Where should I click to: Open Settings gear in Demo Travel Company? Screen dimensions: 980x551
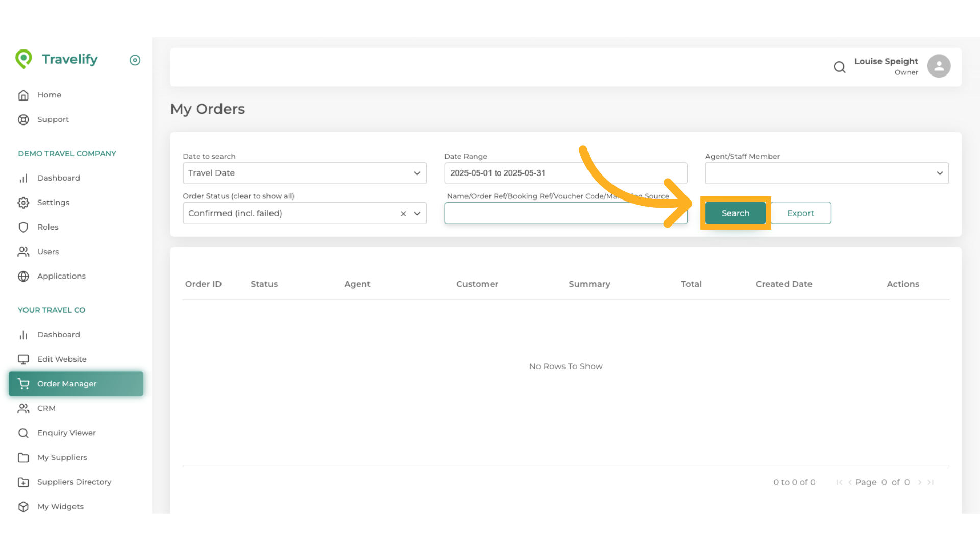(23, 203)
